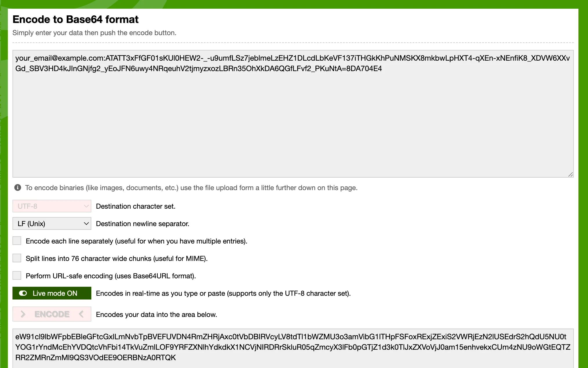Click the 'Destination newline separator.' label
The width and height of the screenshot is (588, 368).
143,224
